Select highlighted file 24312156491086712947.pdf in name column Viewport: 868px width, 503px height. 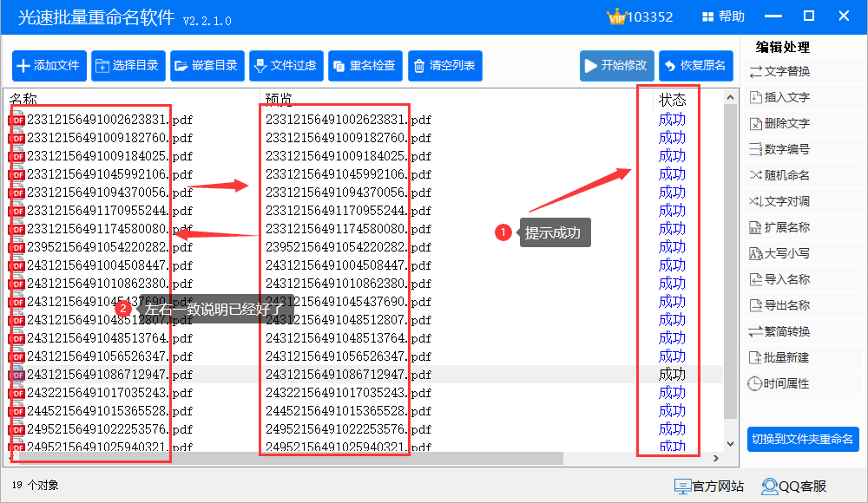[x=109, y=375]
